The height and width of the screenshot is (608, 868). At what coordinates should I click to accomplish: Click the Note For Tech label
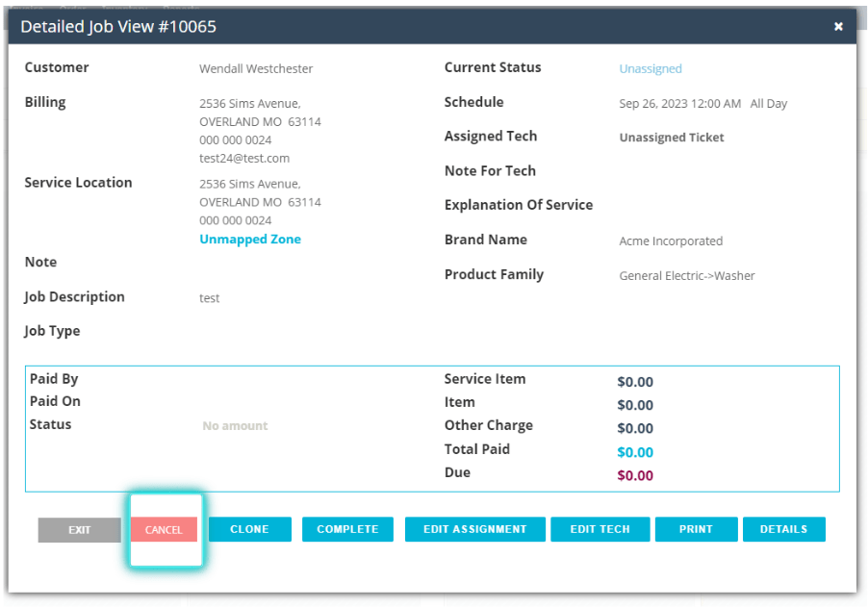(490, 171)
